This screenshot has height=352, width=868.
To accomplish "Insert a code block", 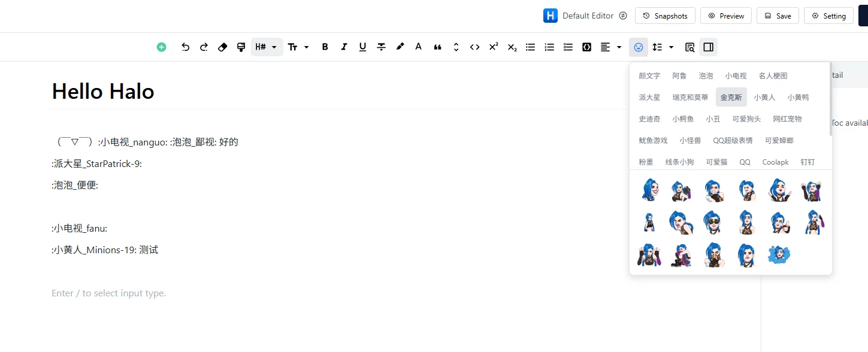I will click(587, 47).
